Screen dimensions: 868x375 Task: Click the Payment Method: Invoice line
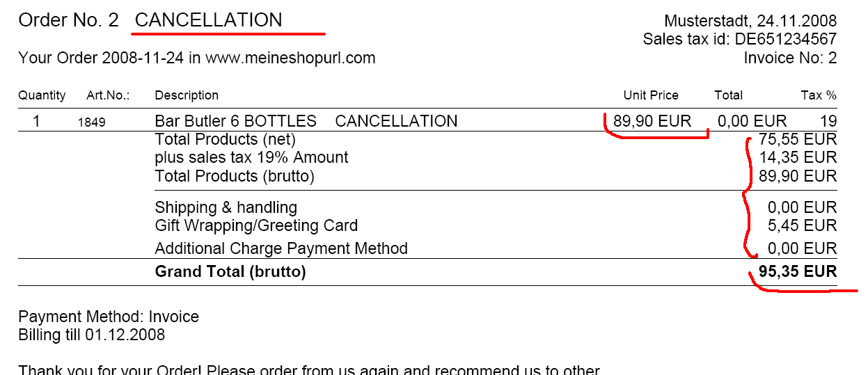coord(109,317)
